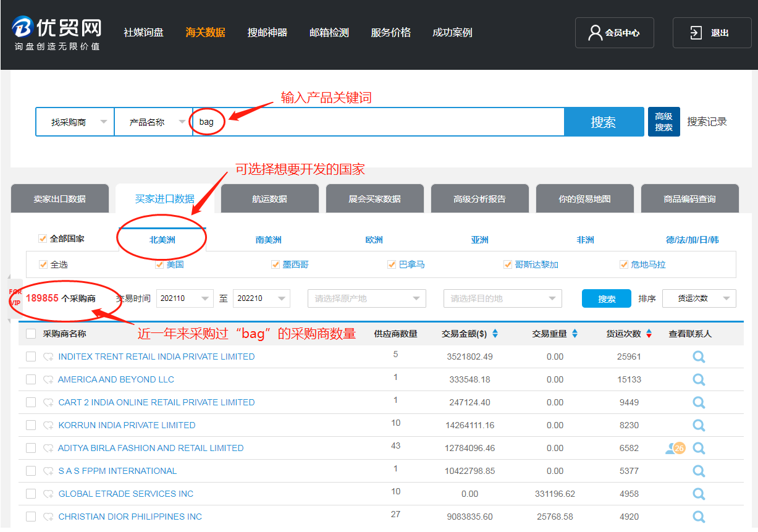
Task: Switch to 展会买家数据 tab
Action: tap(375, 199)
